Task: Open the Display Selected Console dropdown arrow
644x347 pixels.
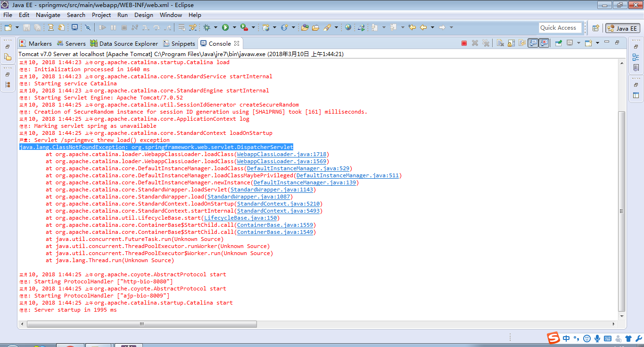Action: (x=578, y=43)
